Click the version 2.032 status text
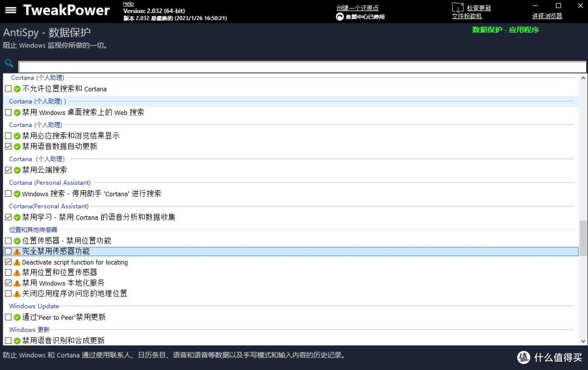Image resolution: width=588 pixels, height=370 pixels. pos(175,18)
